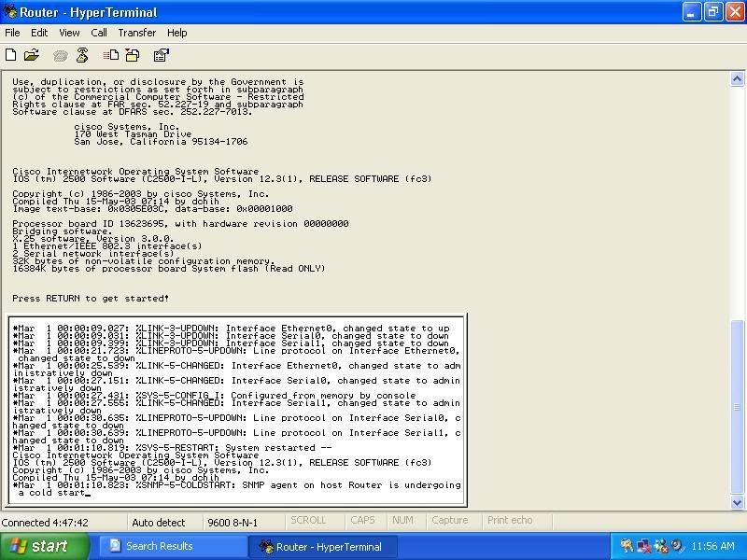The width and height of the screenshot is (747, 560).
Task: Disconnect the session using the hang-up phone icon
Action: (x=82, y=55)
